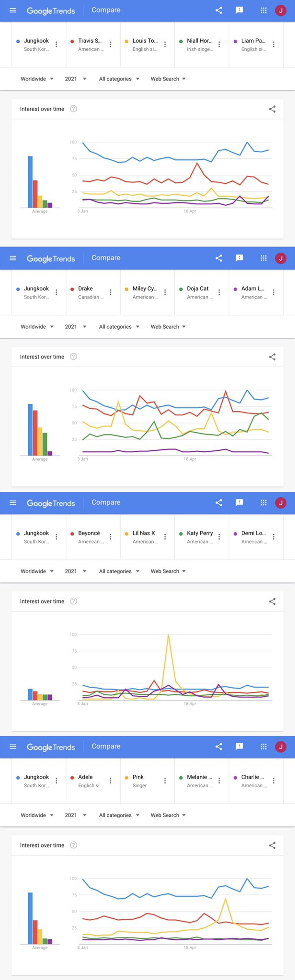The height and width of the screenshot is (980, 295).
Task: Click Google Trends logo above Adele comparison
Action: pos(51,747)
